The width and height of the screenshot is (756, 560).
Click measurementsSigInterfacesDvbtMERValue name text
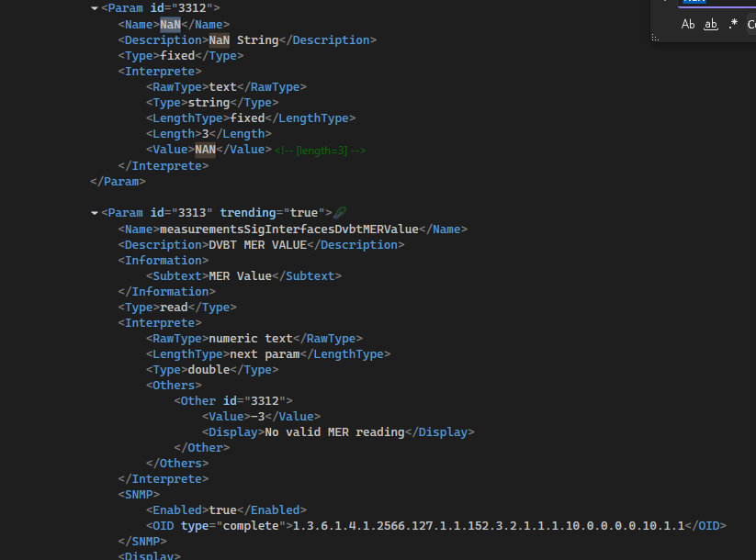pyautogui.click(x=288, y=230)
